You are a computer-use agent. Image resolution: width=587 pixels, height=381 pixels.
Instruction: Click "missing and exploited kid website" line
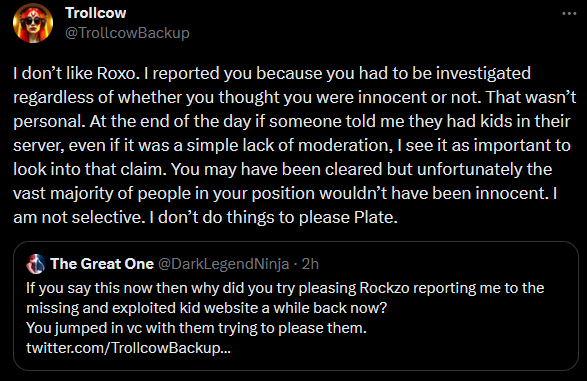coord(206,308)
